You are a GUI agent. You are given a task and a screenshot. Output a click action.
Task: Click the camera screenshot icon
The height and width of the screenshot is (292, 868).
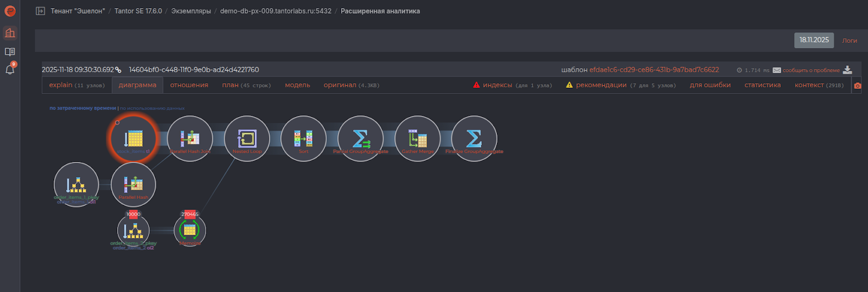(857, 86)
